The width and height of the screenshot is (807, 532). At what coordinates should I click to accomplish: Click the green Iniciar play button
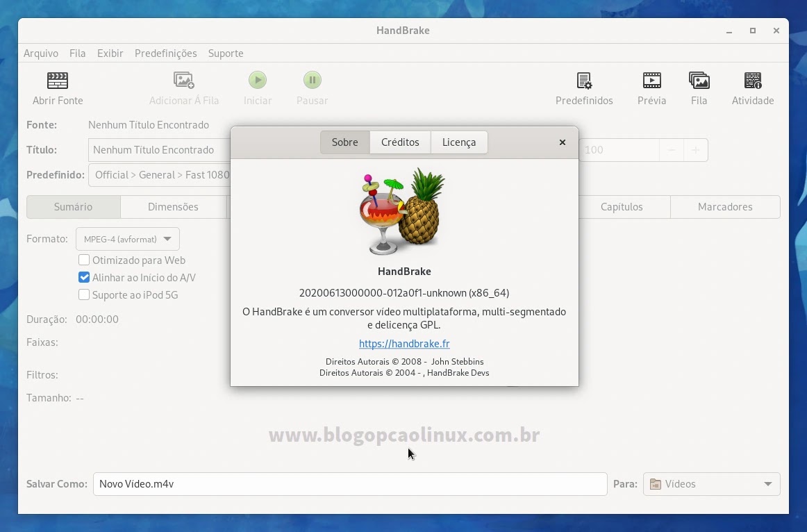point(258,81)
